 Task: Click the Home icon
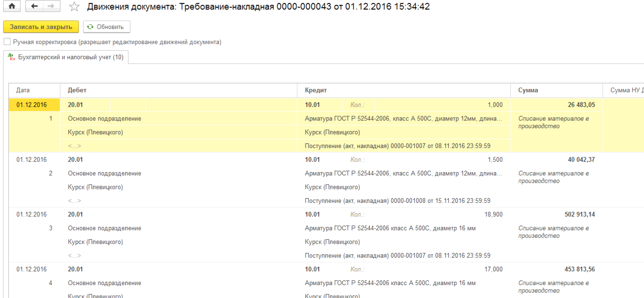coord(12,6)
